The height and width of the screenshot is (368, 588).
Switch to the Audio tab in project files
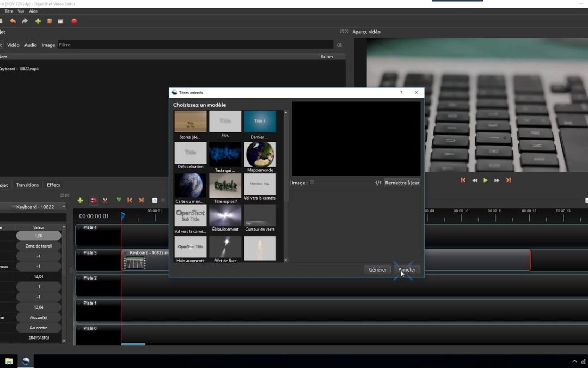click(x=30, y=45)
